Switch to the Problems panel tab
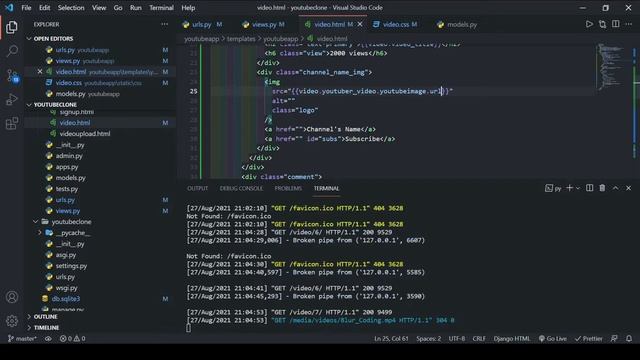The height and width of the screenshot is (360, 640). (288, 188)
